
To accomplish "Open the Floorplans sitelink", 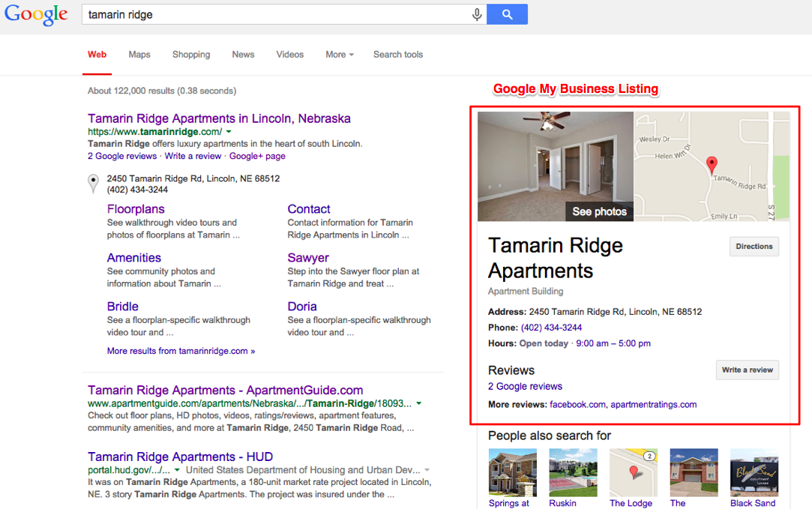I will [x=136, y=209].
